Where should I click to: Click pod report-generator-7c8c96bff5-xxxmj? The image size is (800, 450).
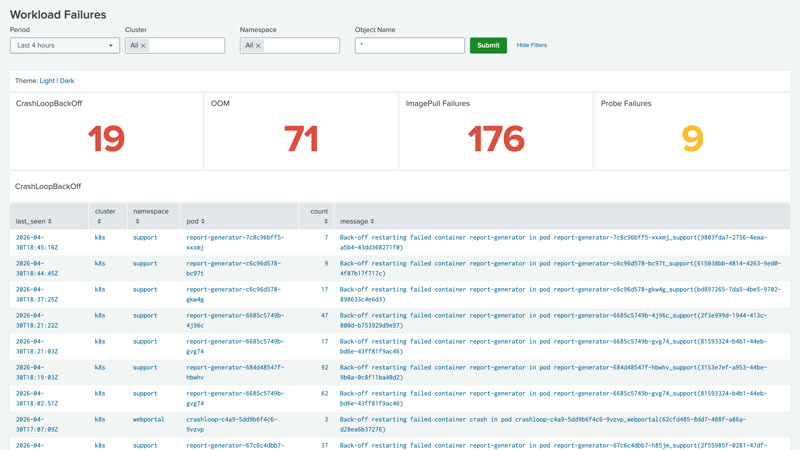[235, 242]
